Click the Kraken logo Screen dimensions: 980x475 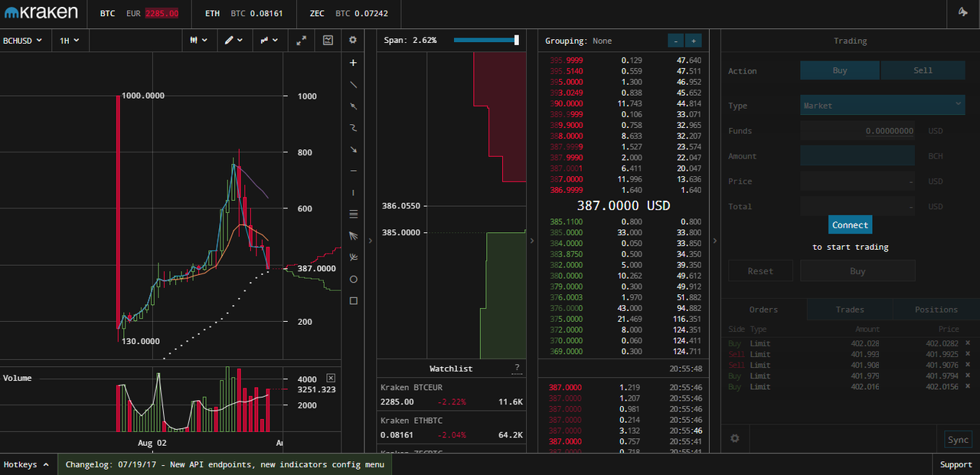pos(41,12)
